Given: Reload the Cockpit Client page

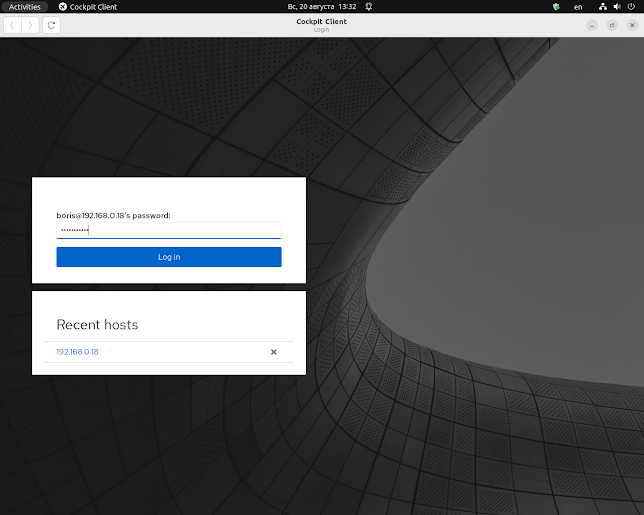Looking at the screenshot, I should [51, 25].
